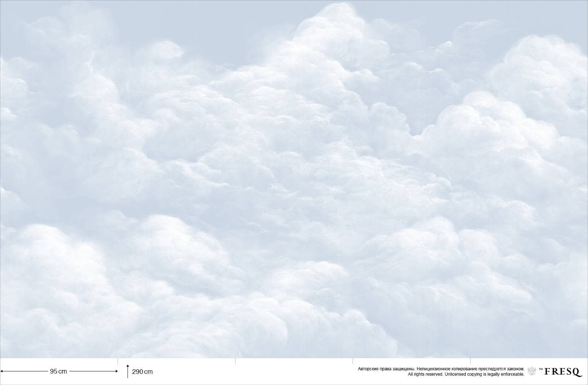Click the TM trademark symbol

[541, 369]
